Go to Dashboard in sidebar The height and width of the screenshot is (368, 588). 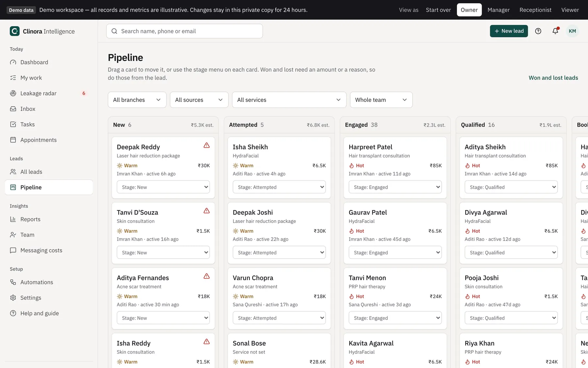coord(49,62)
